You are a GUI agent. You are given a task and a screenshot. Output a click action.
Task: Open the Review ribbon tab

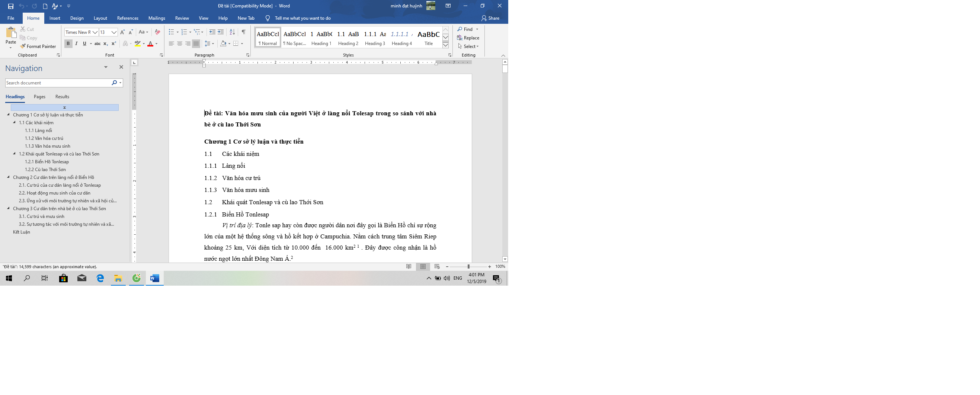[x=182, y=18]
